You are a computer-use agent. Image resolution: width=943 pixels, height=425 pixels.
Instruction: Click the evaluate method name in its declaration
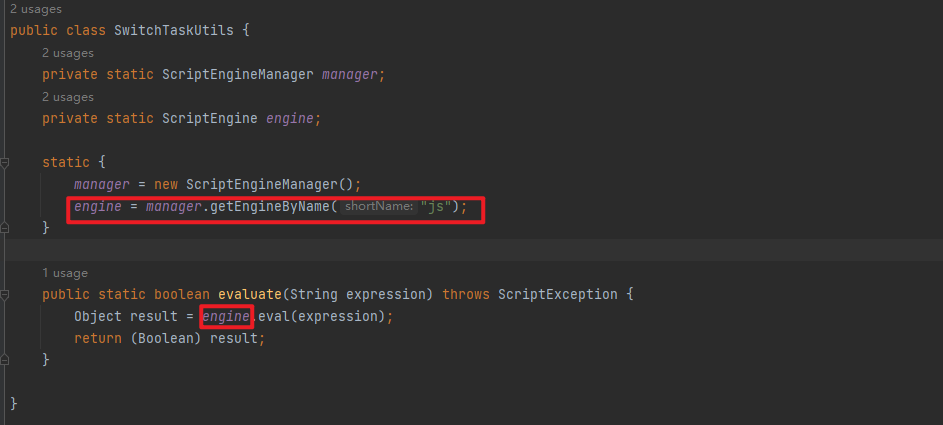pyautogui.click(x=242, y=295)
